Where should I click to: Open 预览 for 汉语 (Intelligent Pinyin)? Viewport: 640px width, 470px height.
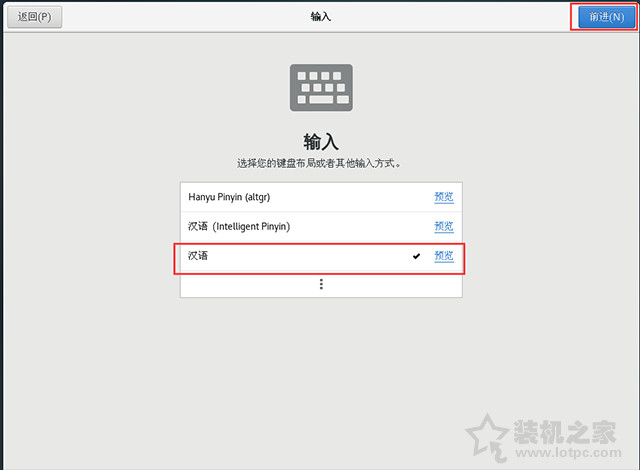444,226
